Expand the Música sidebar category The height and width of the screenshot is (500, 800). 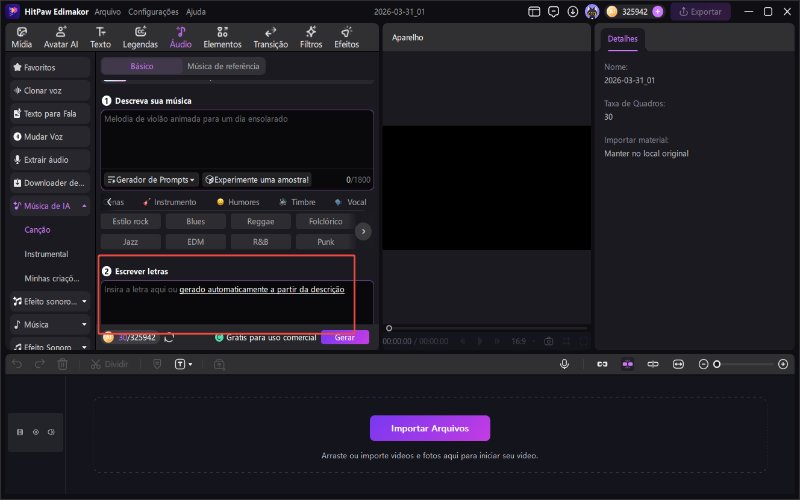coord(84,324)
